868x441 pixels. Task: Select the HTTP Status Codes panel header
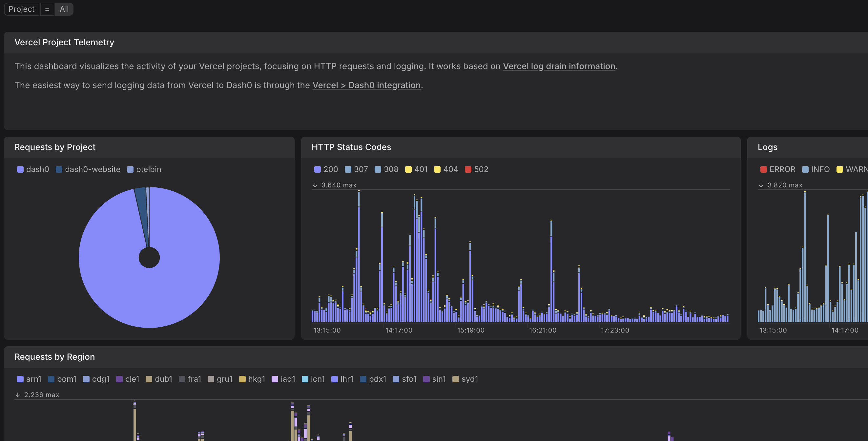click(x=351, y=147)
